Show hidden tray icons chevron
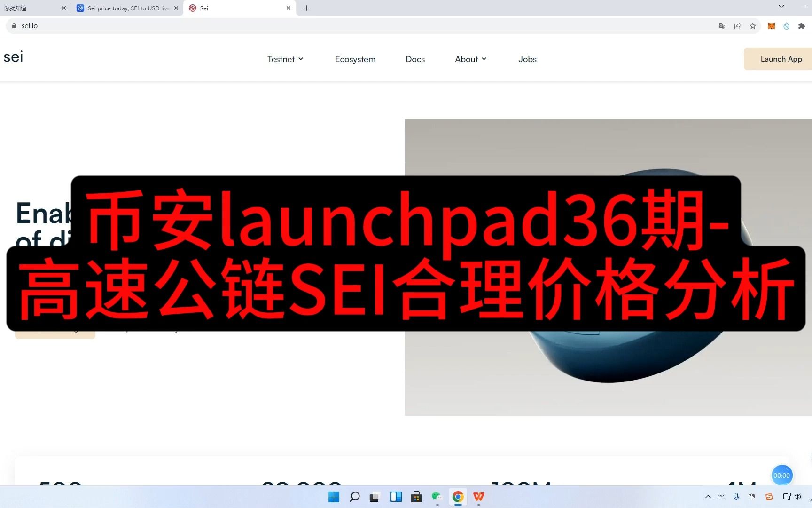This screenshot has height=508, width=812. tap(708, 497)
